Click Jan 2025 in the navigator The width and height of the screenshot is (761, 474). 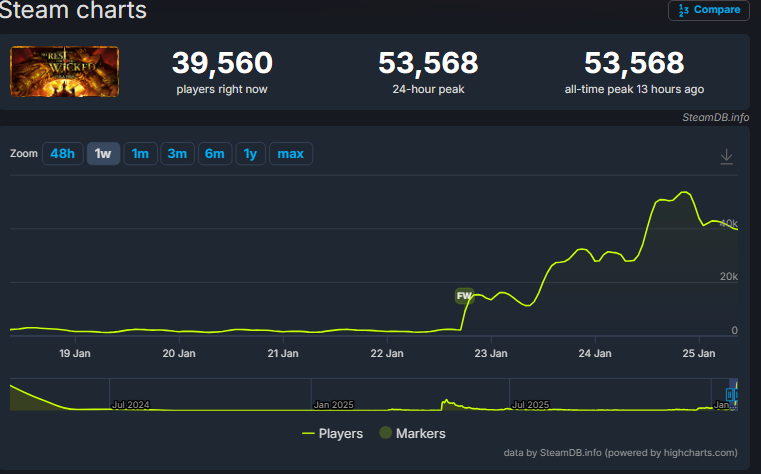tap(333, 405)
